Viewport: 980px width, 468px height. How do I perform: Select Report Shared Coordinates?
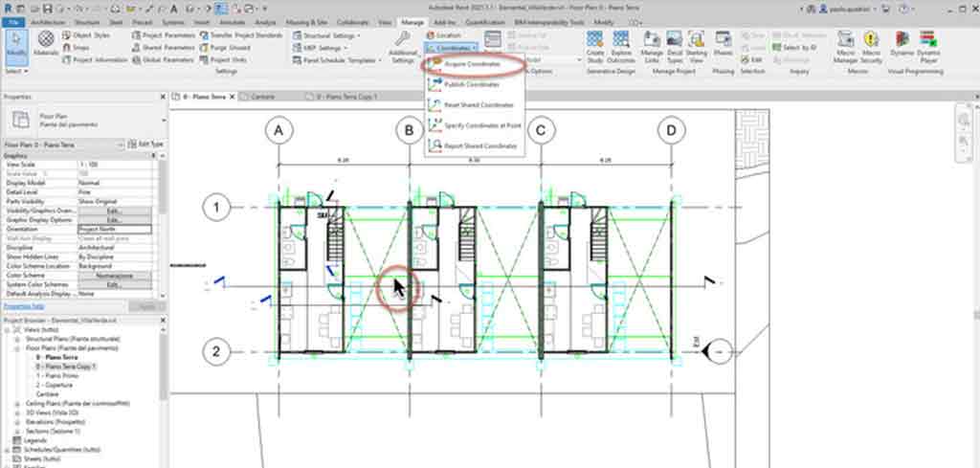(479, 145)
